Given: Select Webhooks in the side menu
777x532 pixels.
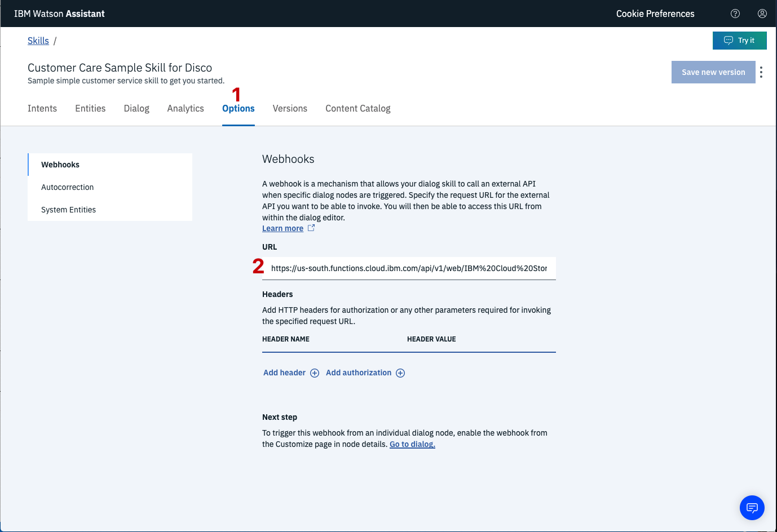Looking at the screenshot, I should [x=110, y=165].
